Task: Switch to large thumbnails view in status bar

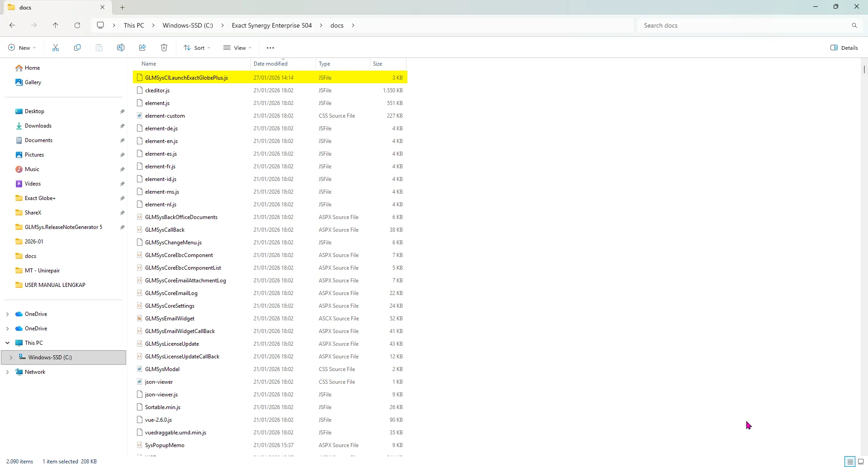Action: point(861,462)
